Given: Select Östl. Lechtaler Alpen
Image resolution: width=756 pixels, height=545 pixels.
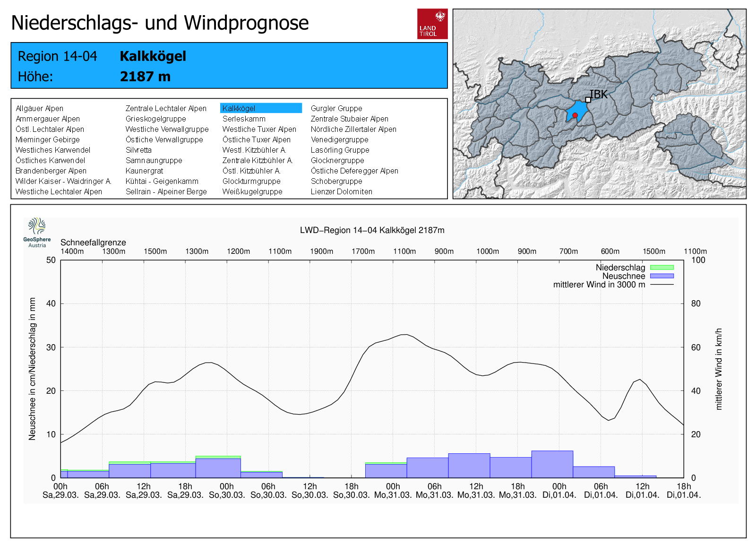Looking at the screenshot, I should 50,129.
